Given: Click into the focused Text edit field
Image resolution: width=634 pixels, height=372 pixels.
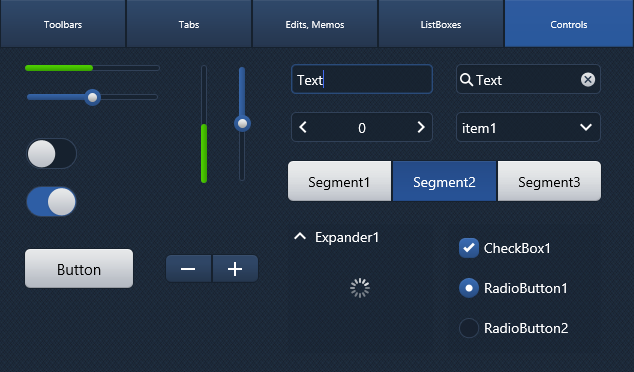Looking at the screenshot, I should (362, 79).
